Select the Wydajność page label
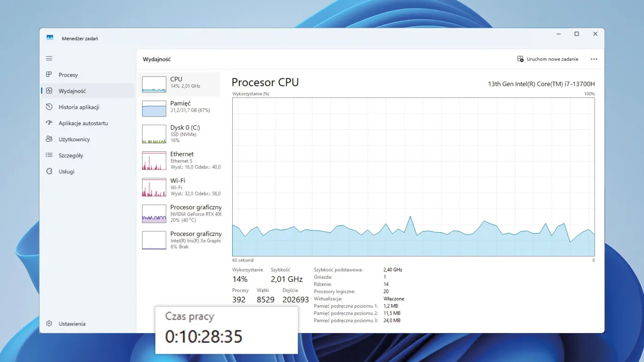This screenshot has height=362, width=644. point(72,91)
